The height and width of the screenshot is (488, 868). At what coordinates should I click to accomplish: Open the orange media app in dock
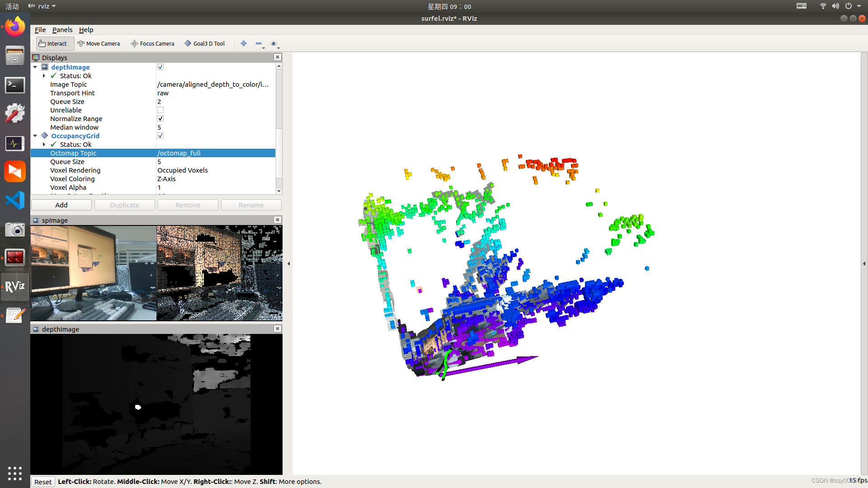click(15, 172)
